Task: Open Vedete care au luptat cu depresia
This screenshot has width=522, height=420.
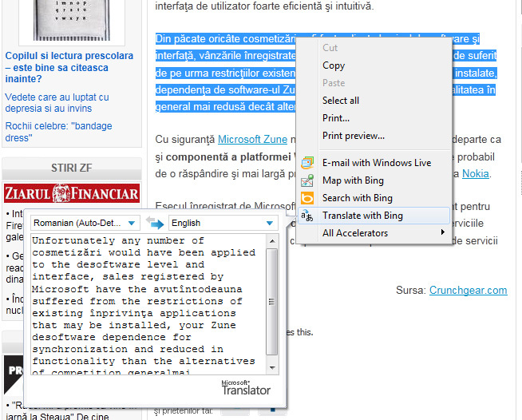Action: tap(57, 103)
